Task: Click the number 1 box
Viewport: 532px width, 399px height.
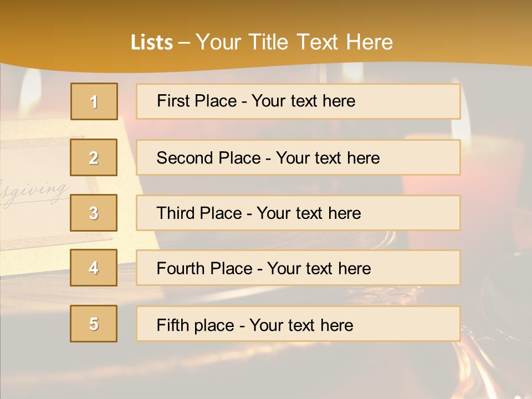Action: click(94, 101)
